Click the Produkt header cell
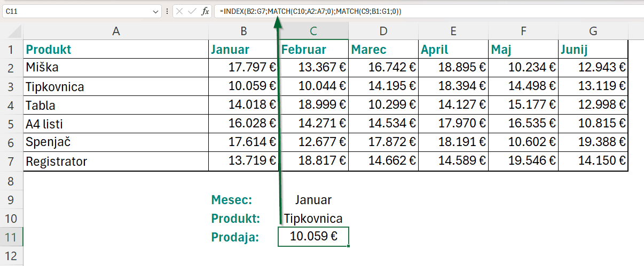The image size is (644, 266). (x=115, y=50)
